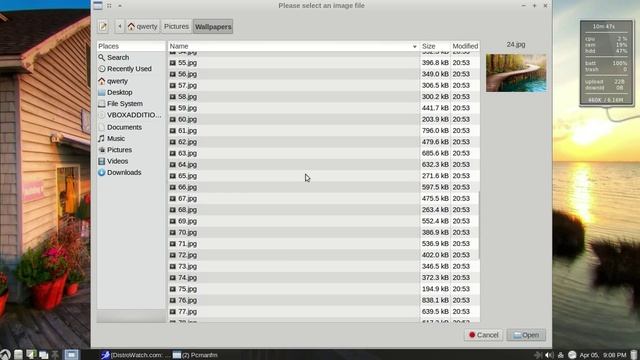Click the 796.0 kB size cell
640x360 pixels.
point(435,131)
